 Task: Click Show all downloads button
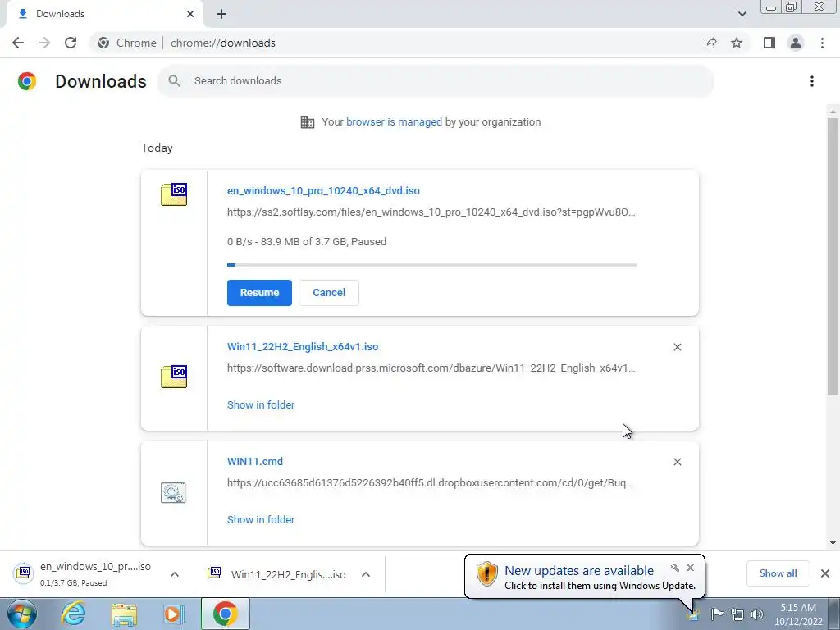[778, 573]
